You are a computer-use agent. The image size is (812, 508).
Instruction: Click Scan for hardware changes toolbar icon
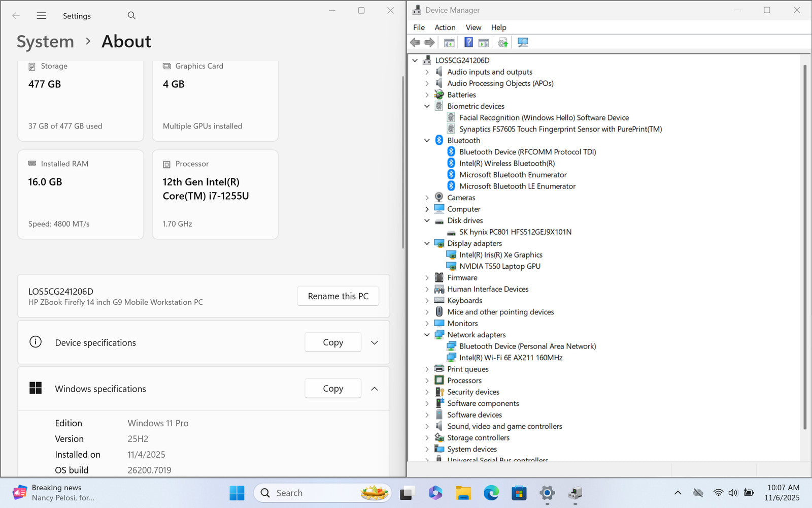523,42
